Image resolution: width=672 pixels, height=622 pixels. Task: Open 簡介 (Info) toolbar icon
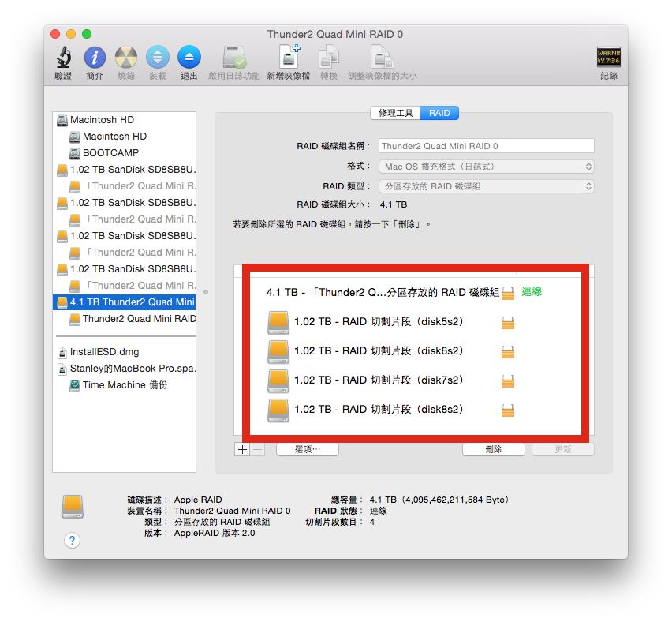tap(95, 58)
